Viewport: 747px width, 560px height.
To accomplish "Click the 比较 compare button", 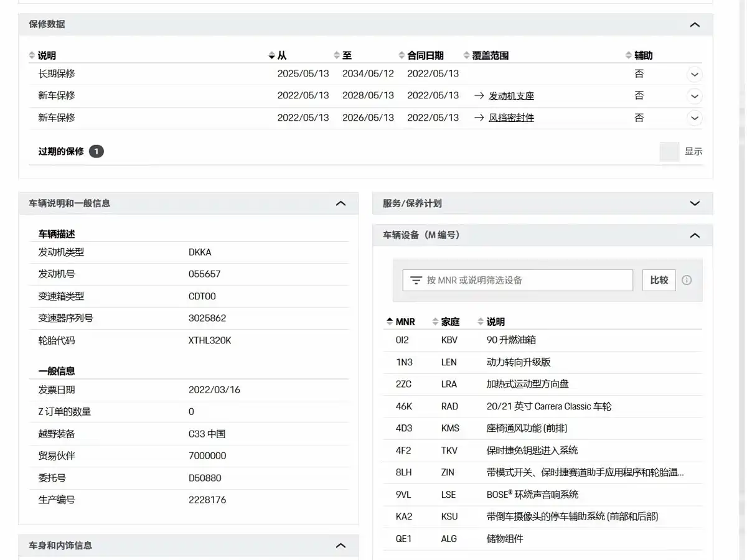I will 659,280.
